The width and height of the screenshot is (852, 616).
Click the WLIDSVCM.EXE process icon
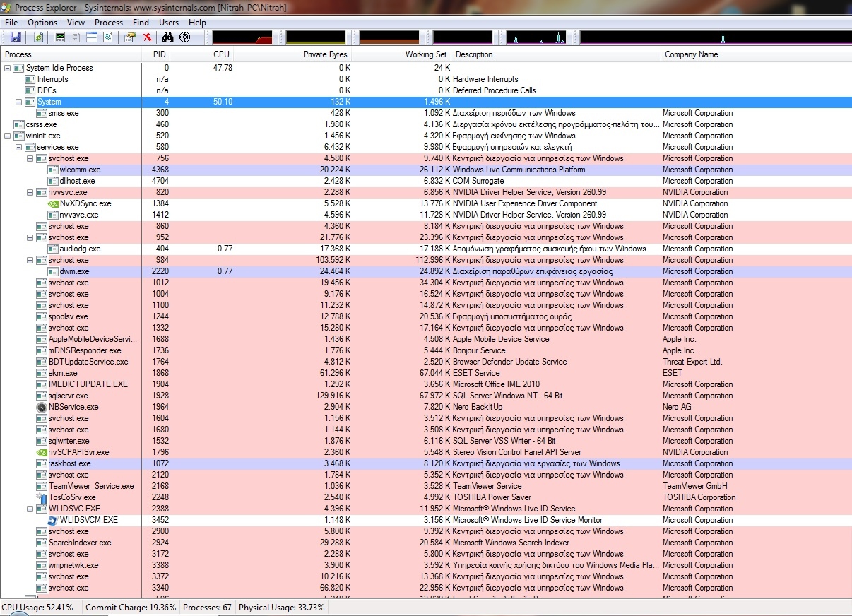(53, 520)
